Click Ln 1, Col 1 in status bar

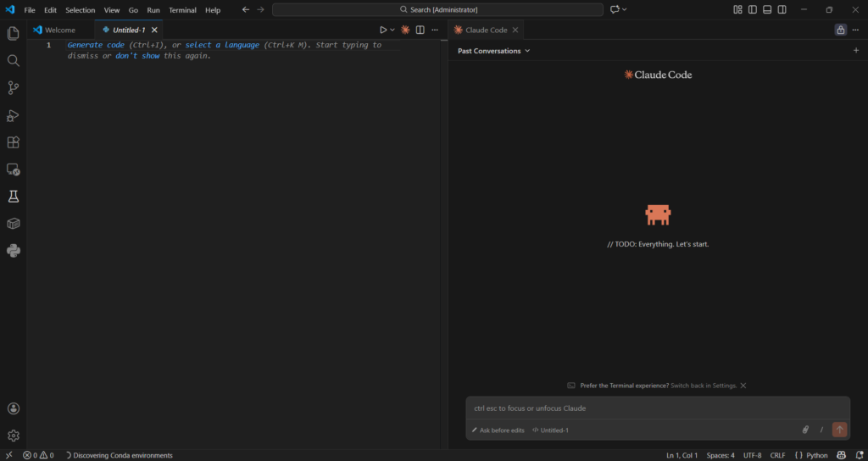point(682,455)
